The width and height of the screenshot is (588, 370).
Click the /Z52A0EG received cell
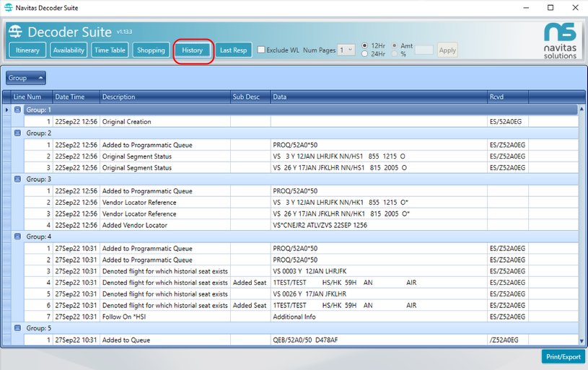pos(508,340)
